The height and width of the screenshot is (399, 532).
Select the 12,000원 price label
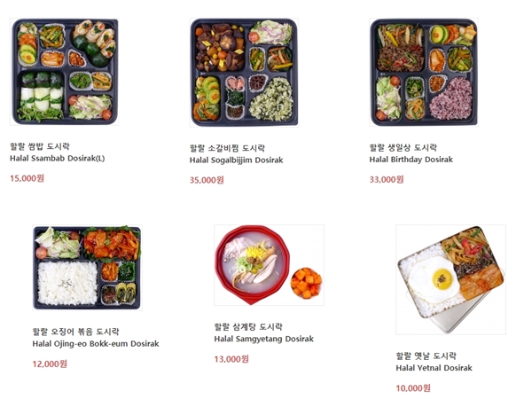[50, 364]
